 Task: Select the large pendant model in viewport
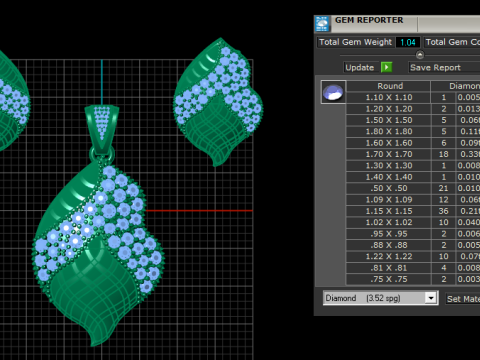pyautogui.click(x=98, y=253)
